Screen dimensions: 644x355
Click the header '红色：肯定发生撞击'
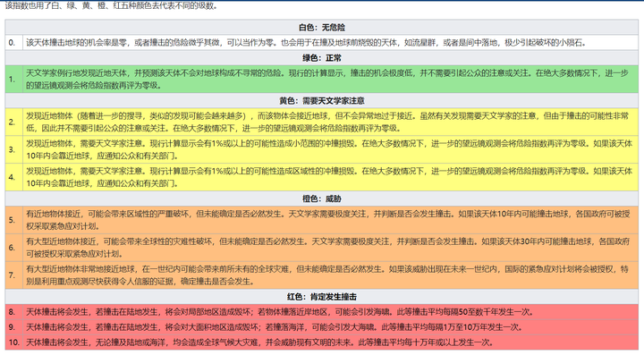(x=322, y=297)
